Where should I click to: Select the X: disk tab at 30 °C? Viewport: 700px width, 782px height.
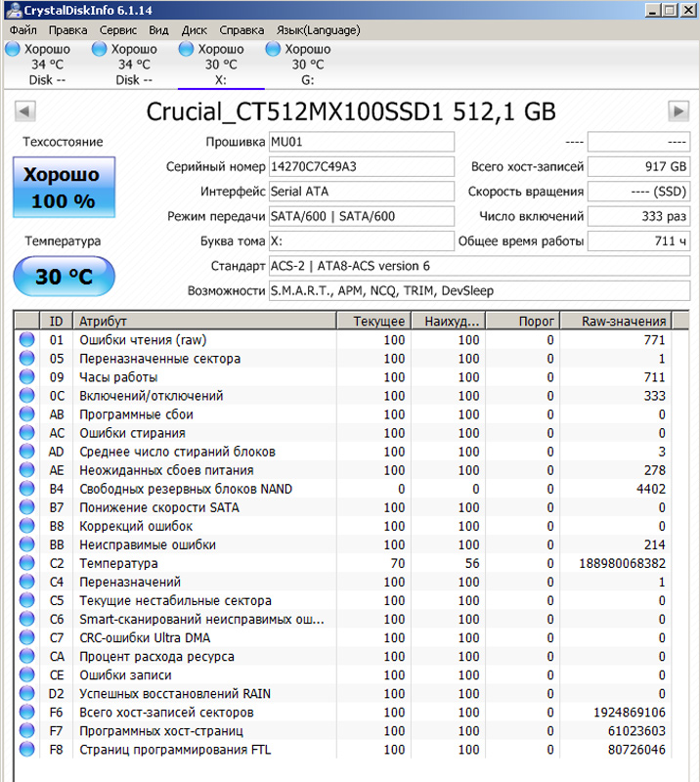point(221,65)
